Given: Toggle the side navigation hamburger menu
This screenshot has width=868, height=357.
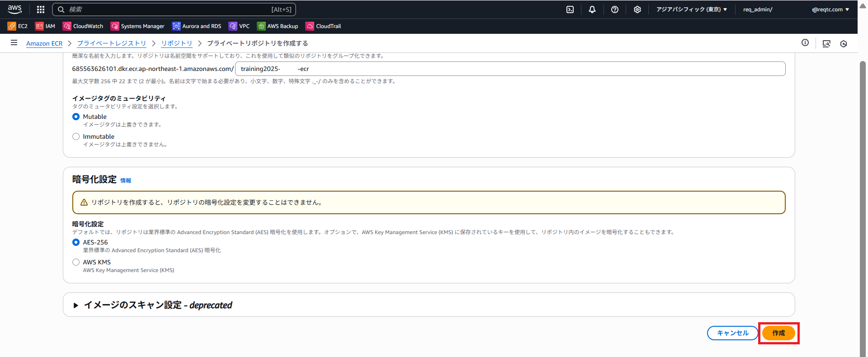Looking at the screenshot, I should point(14,43).
